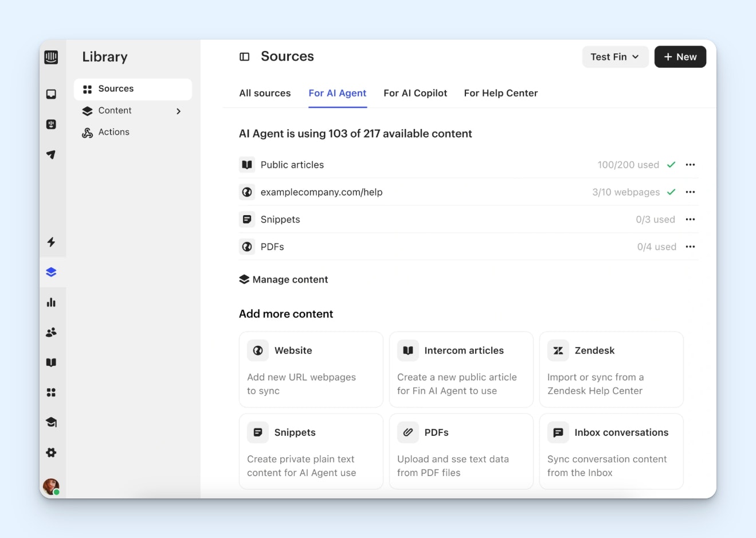Open Contacts people icon
Viewport: 756px width, 538px height.
click(51, 332)
